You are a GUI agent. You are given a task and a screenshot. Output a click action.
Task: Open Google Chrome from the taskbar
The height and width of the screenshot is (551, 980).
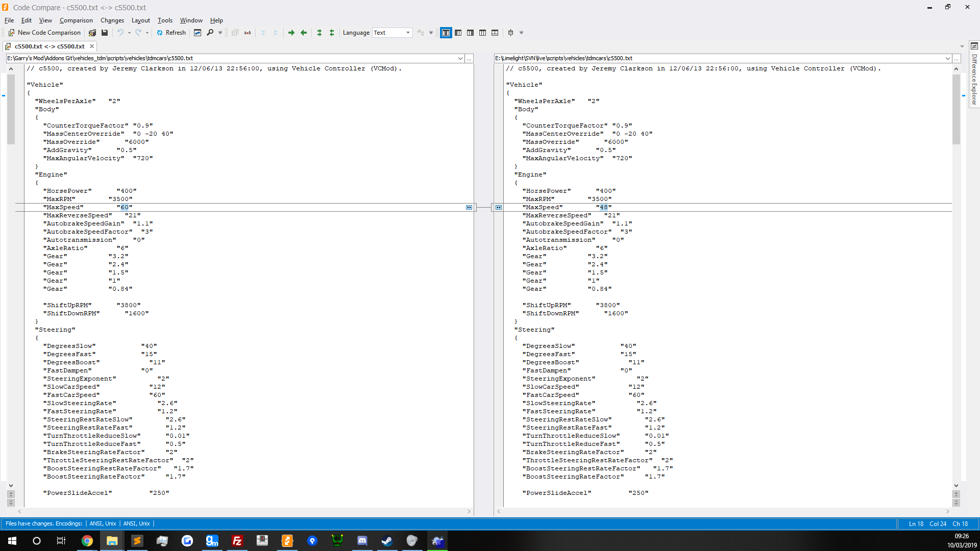coord(87,541)
